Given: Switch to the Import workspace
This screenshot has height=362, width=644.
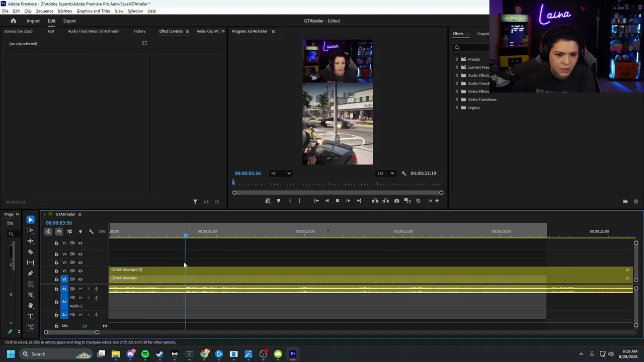Looking at the screenshot, I should tap(33, 21).
